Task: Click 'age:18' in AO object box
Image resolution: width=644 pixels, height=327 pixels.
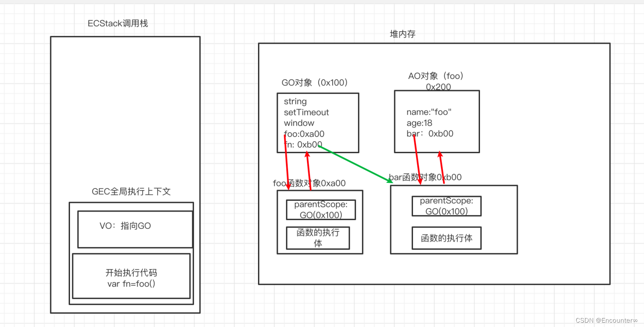Action: [419, 123]
